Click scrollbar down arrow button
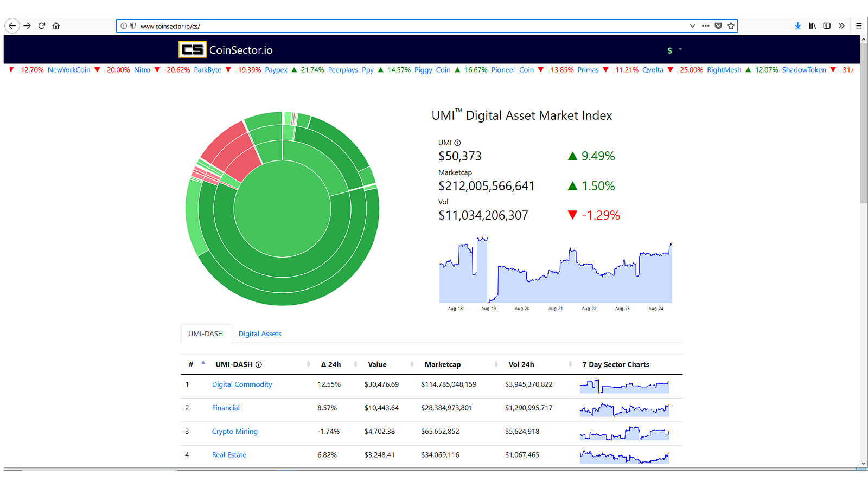This screenshot has width=868, height=488. click(864, 464)
